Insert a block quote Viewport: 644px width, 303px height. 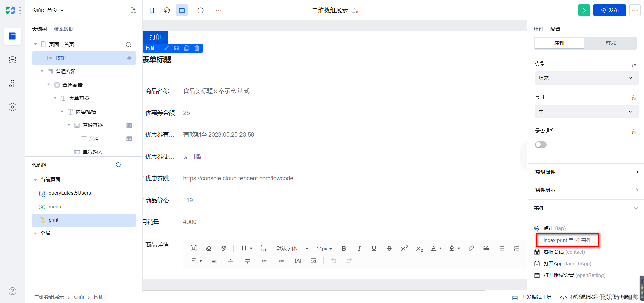(x=486, y=248)
